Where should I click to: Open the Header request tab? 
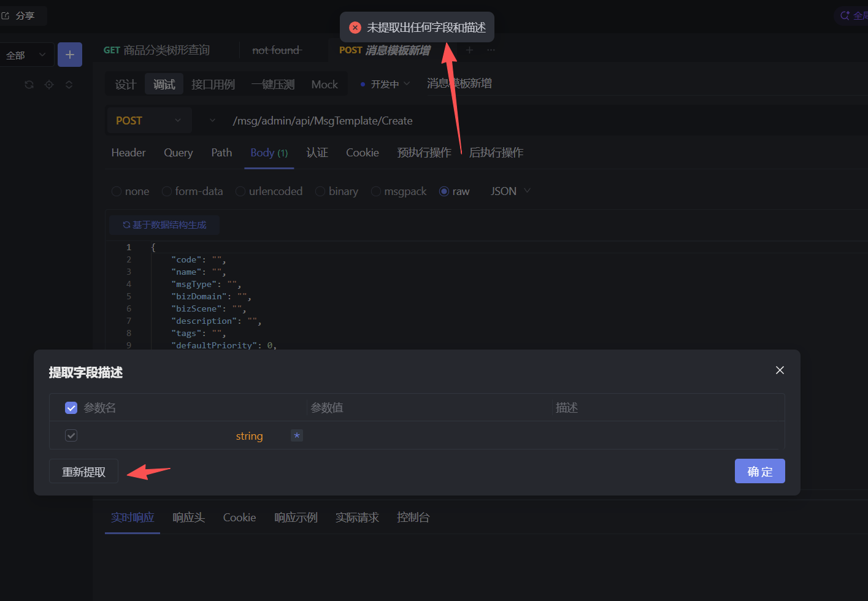128,153
